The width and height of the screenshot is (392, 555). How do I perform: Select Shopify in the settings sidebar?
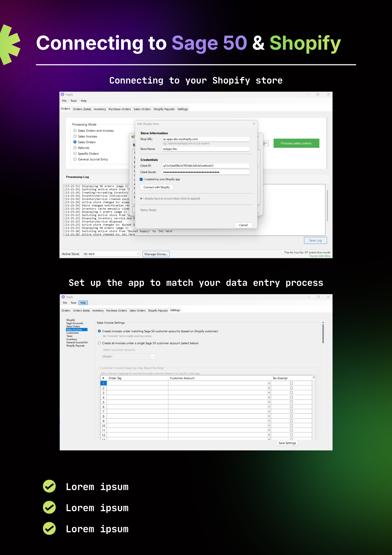[71, 320]
